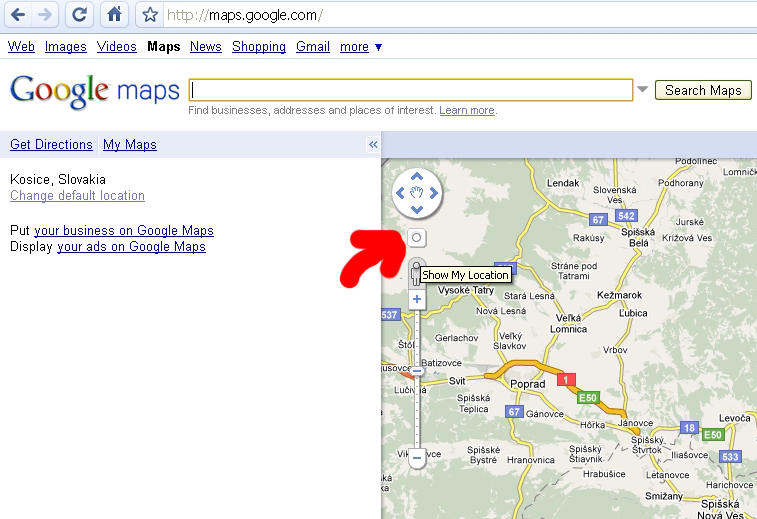The image size is (757, 519).
Task: Click the Street View pegman icon
Action: click(416, 273)
